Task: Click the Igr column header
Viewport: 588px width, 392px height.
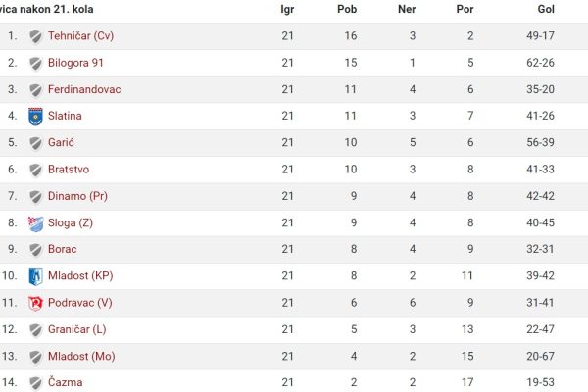Action: [287, 10]
